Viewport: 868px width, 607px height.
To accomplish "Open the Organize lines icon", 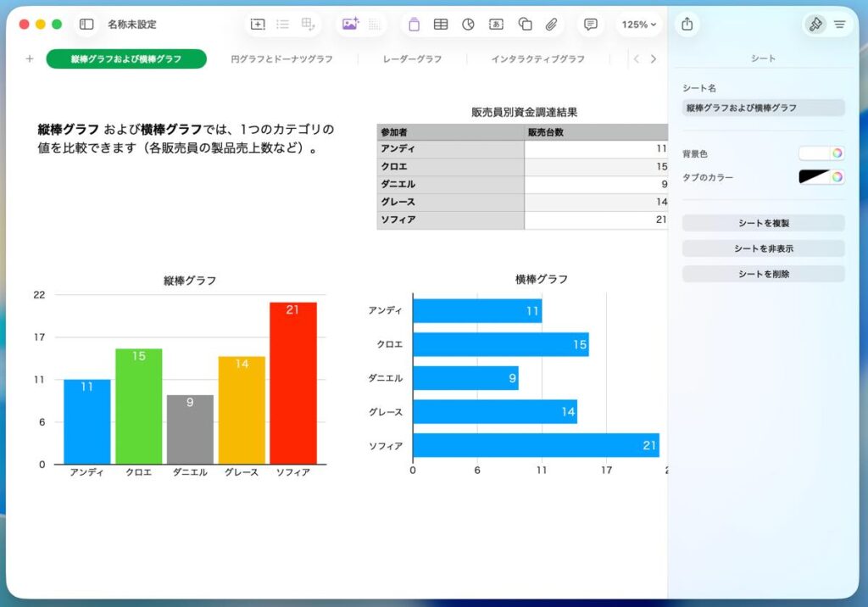I will point(840,25).
